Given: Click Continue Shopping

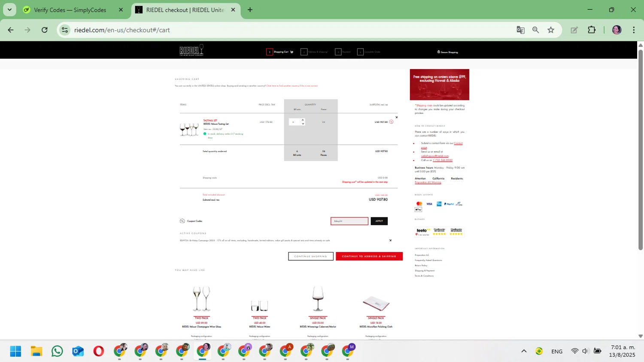Looking at the screenshot, I should point(311,256).
